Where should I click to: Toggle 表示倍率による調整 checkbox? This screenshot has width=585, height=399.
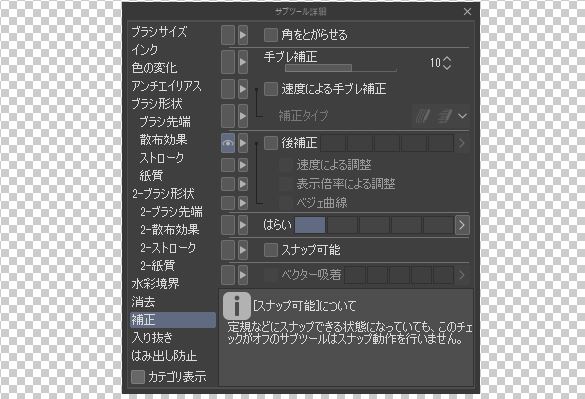[285, 184]
